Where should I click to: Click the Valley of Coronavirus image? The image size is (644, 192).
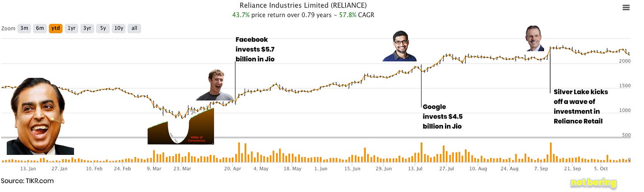[181, 126]
